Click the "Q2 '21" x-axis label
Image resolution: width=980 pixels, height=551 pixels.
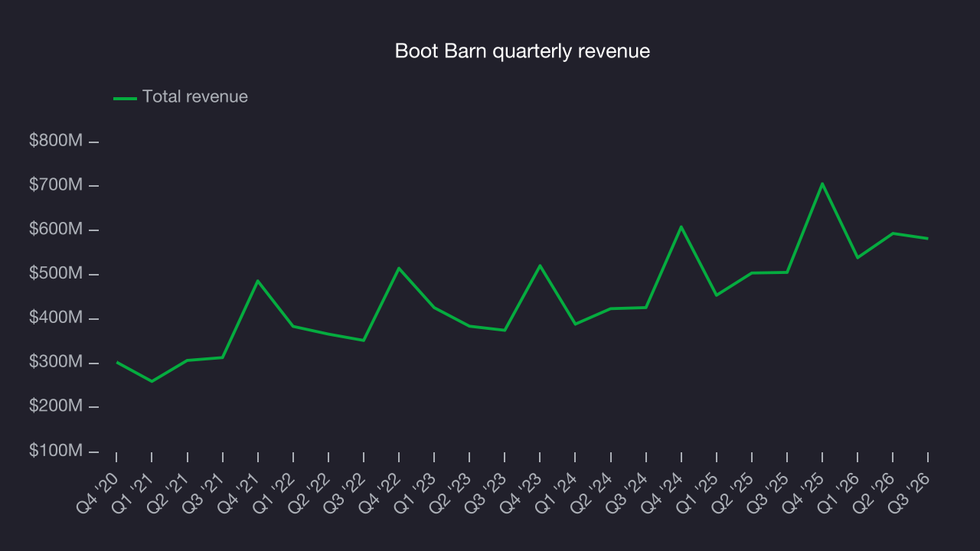click(x=168, y=492)
